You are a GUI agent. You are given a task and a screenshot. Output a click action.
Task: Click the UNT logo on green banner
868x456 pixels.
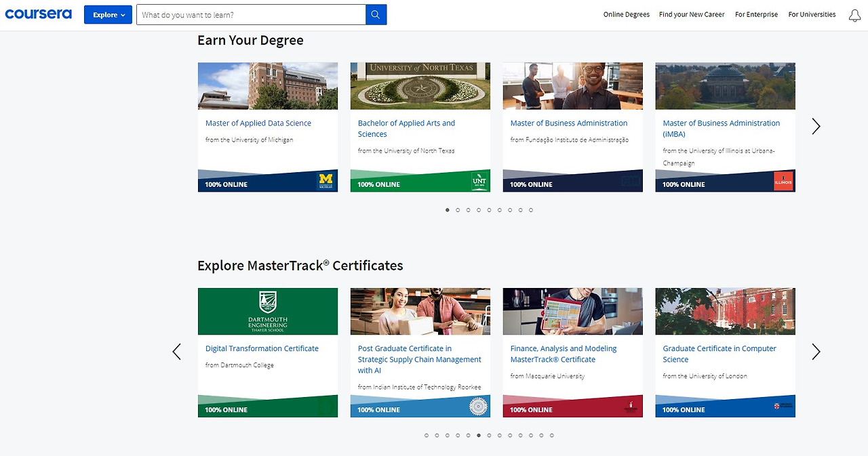pyautogui.click(x=479, y=182)
